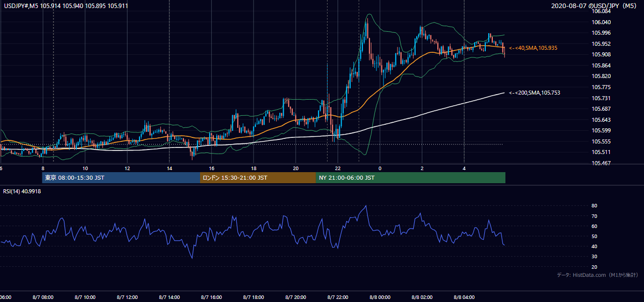Click hour label 12 under the candlestick chart
Screen dimensions: 644x302
coord(127,168)
